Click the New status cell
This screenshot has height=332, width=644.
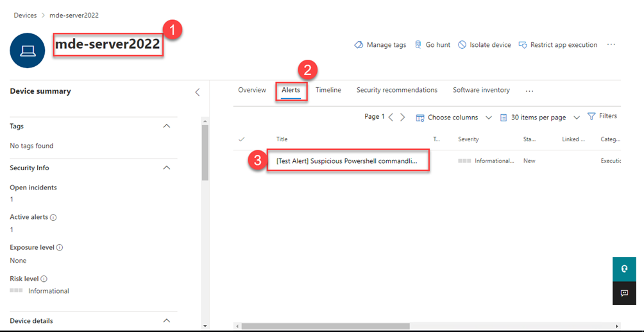click(529, 161)
